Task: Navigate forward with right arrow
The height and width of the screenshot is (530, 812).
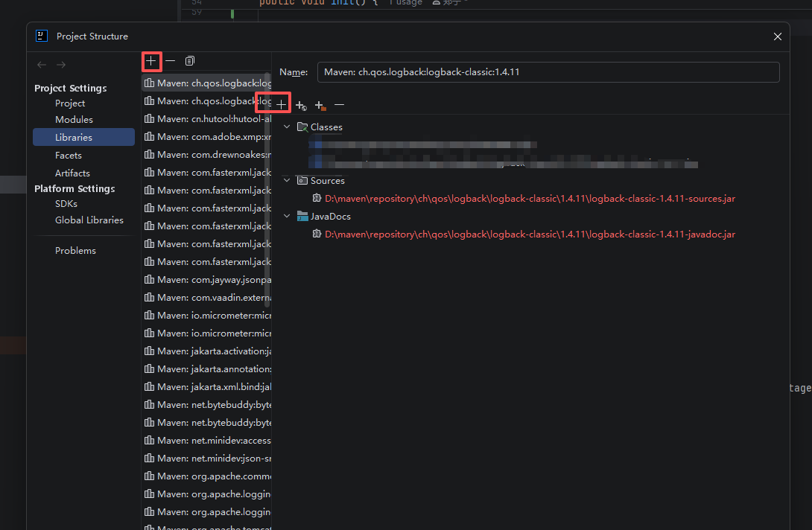Action: [x=61, y=65]
